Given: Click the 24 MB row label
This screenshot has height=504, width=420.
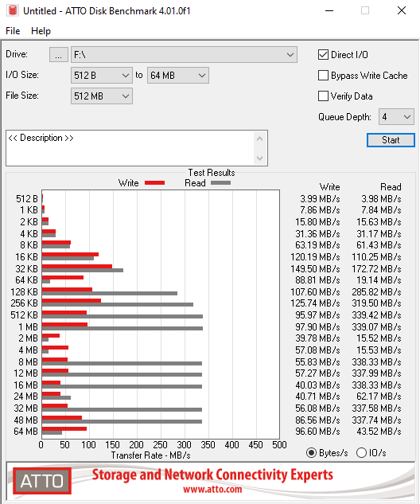Looking at the screenshot, I should coord(25,397).
